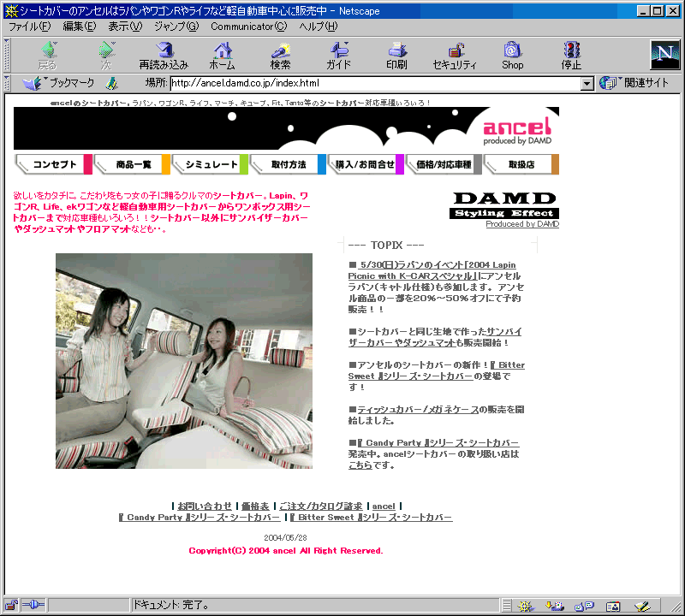Click the footer ancel link

pos(384,506)
